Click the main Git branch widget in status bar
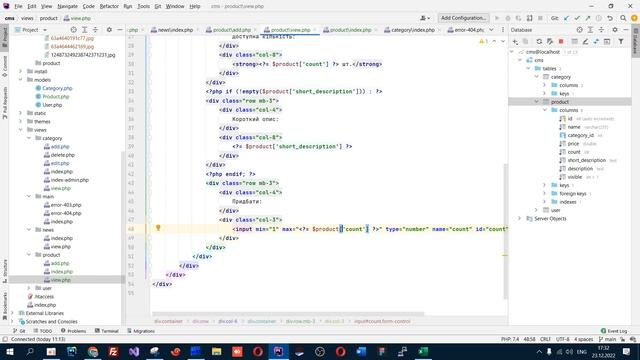 (607, 339)
